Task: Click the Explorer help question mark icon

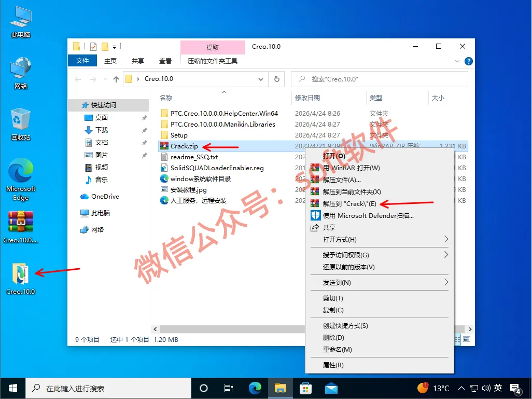Action: (469, 61)
